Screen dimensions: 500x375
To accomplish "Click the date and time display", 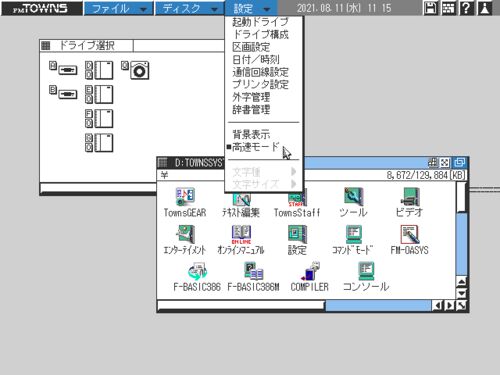I will (x=344, y=8).
